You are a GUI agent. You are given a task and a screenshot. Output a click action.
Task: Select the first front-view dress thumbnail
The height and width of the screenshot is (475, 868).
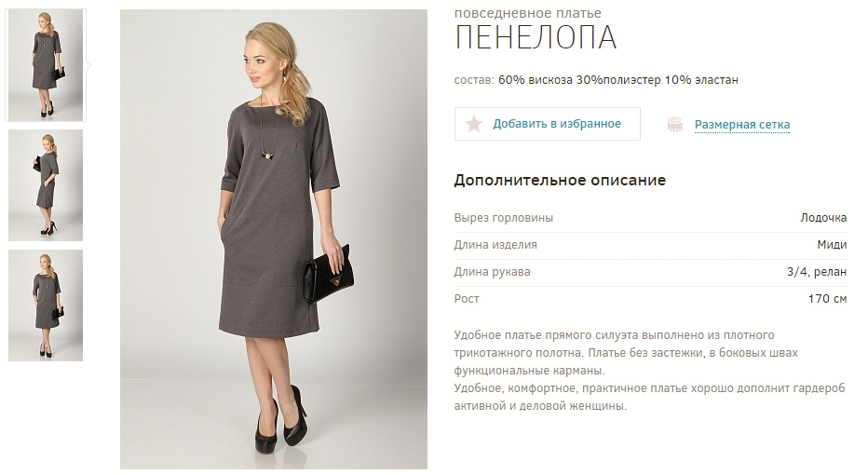pos(46,65)
